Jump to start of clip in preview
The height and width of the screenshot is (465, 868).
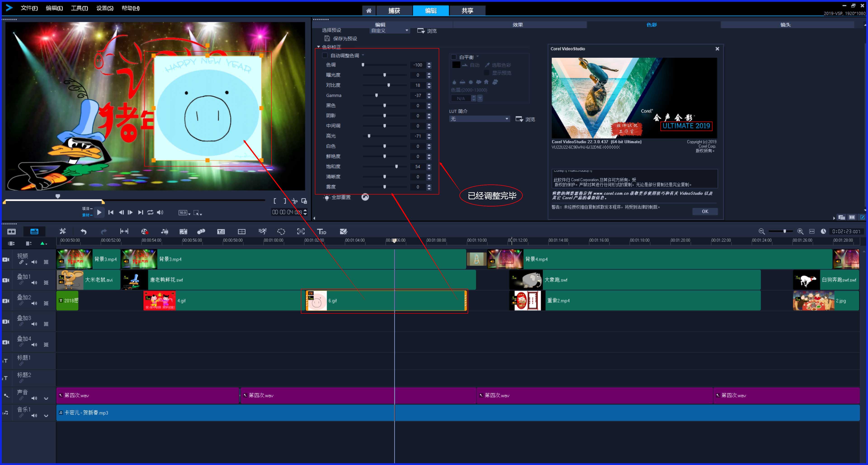111,212
